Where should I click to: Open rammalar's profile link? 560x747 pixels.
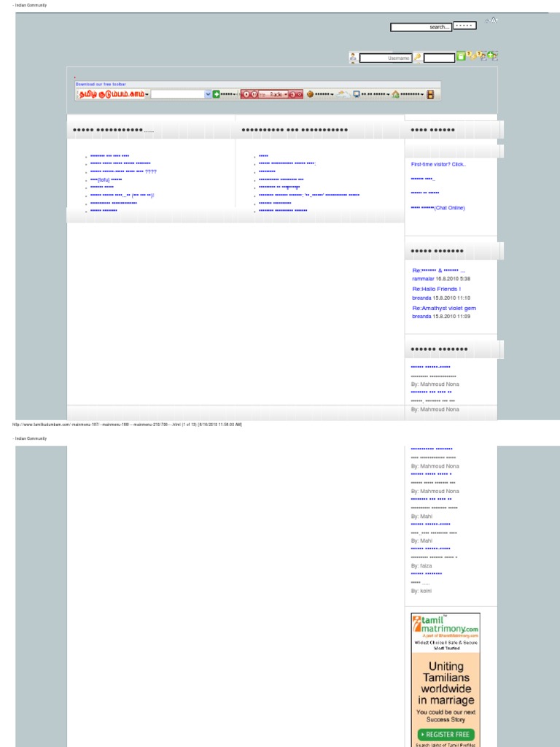point(423,279)
